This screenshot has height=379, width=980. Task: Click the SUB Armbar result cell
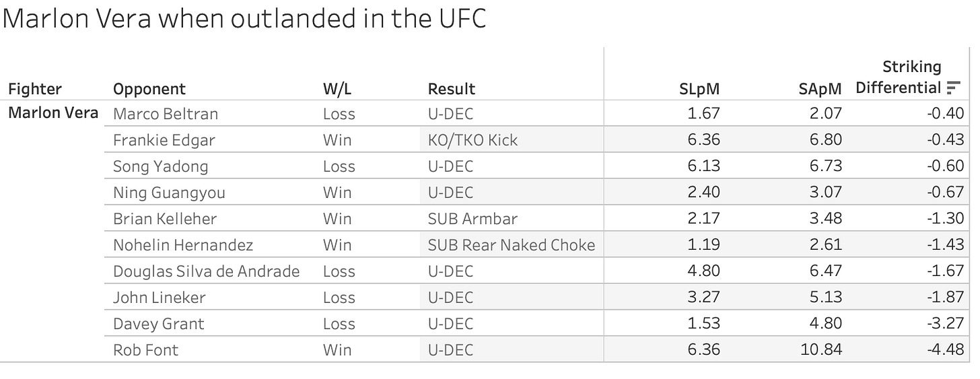[473, 219]
